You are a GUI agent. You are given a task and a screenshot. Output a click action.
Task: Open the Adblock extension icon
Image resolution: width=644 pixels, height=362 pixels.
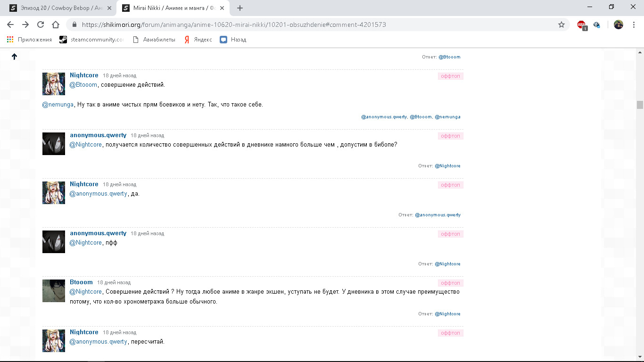tap(581, 25)
